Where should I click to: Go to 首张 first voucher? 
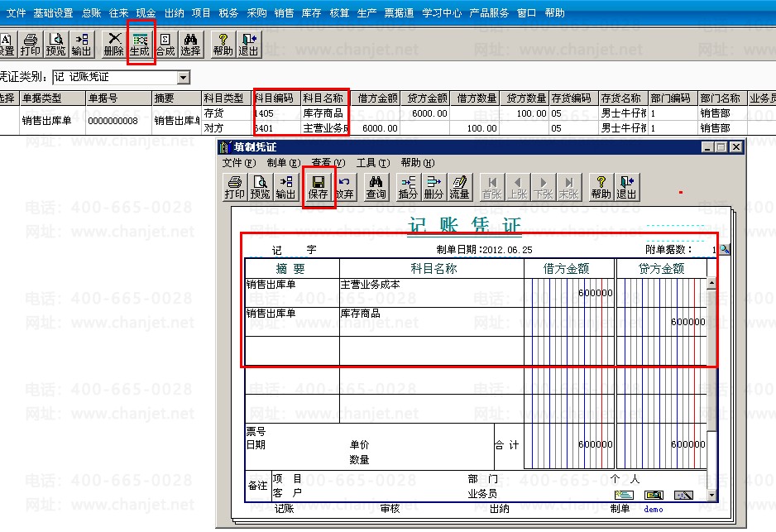click(492, 187)
